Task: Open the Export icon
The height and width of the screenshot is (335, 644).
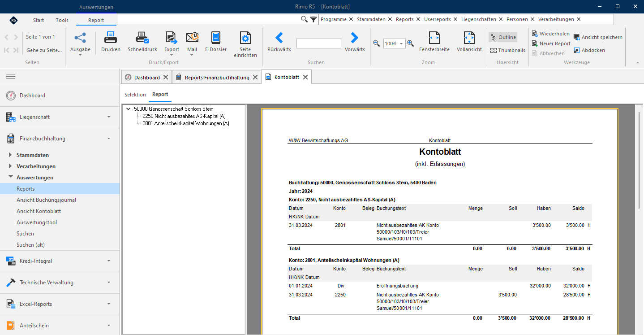Action: [172, 38]
